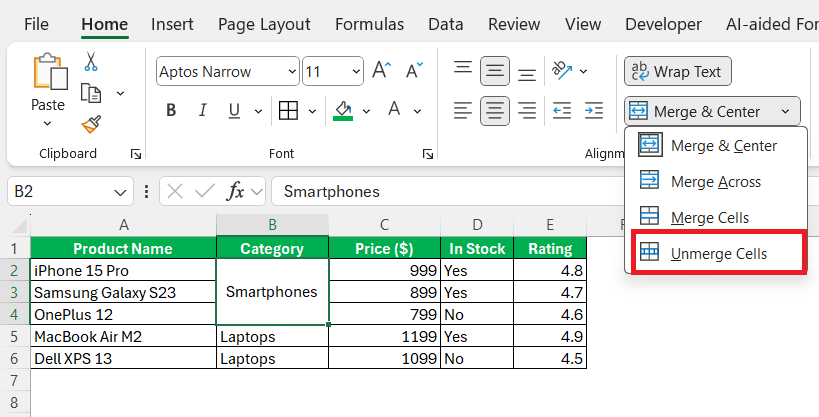
Task: Align text left
Action: coord(463,110)
